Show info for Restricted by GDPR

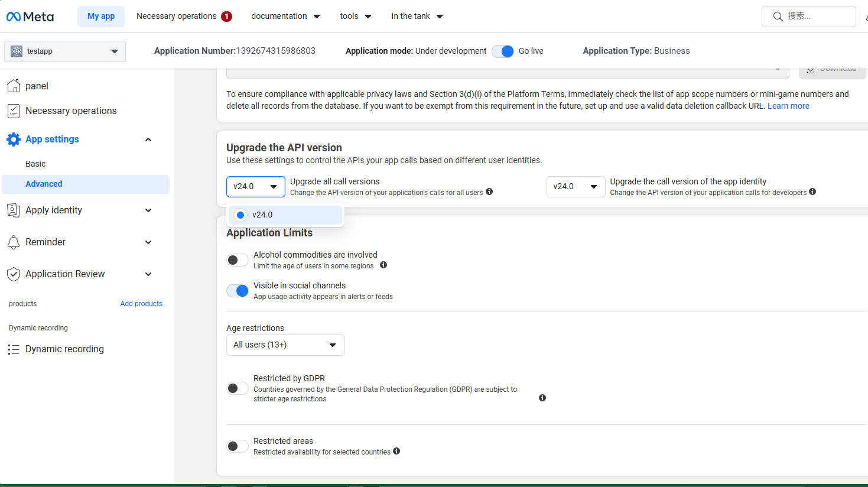(x=542, y=398)
